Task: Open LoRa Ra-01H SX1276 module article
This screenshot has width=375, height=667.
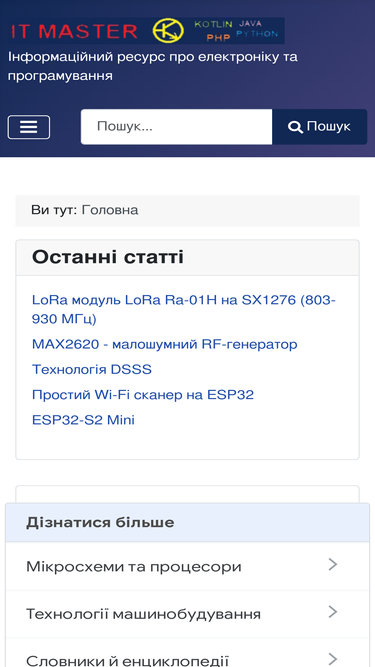Action: [184, 309]
